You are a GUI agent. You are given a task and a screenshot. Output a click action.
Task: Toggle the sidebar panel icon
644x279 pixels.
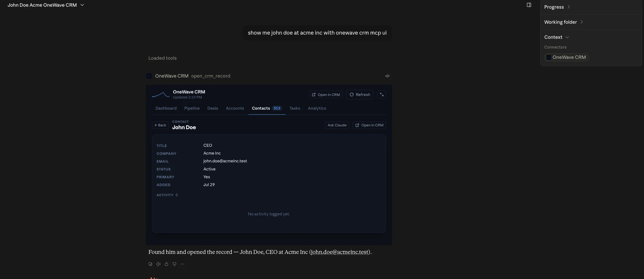tap(529, 5)
